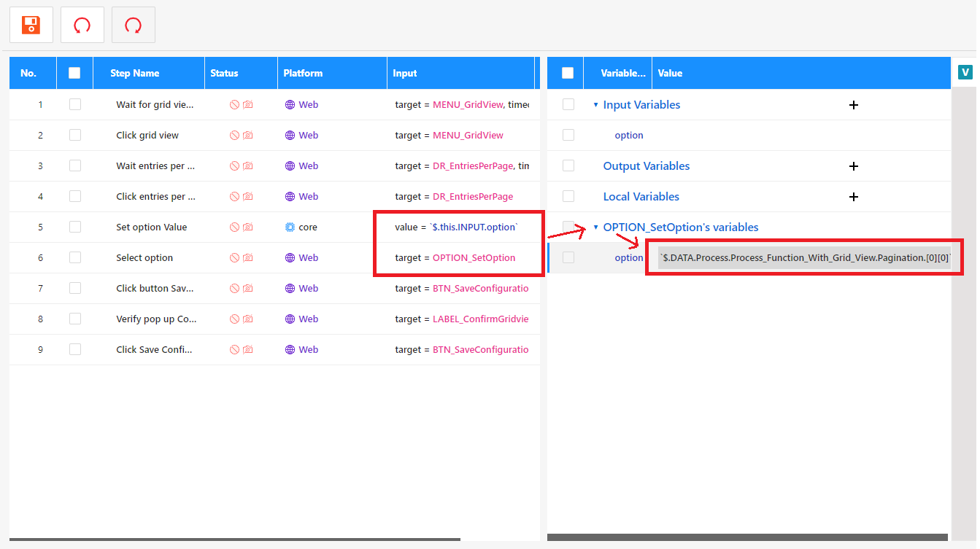Click camera icon on step 4 Click entries row
Viewport: 980px width, 549px height.
[247, 197]
